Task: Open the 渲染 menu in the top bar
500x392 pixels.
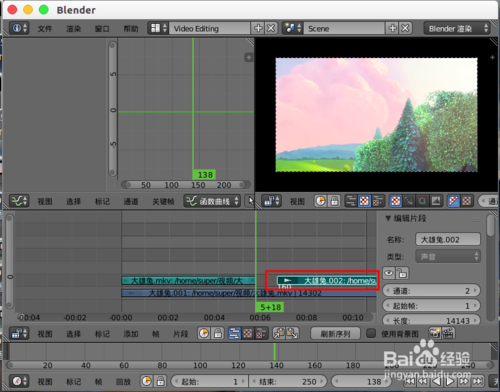Action: pyautogui.click(x=73, y=29)
